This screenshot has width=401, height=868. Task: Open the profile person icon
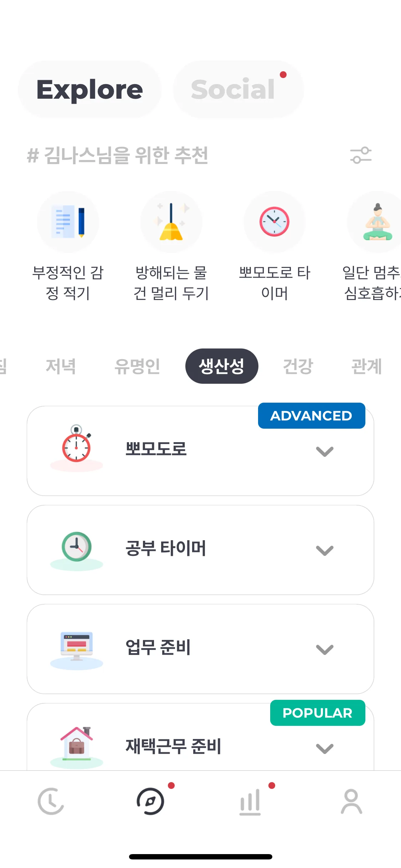[x=351, y=801]
